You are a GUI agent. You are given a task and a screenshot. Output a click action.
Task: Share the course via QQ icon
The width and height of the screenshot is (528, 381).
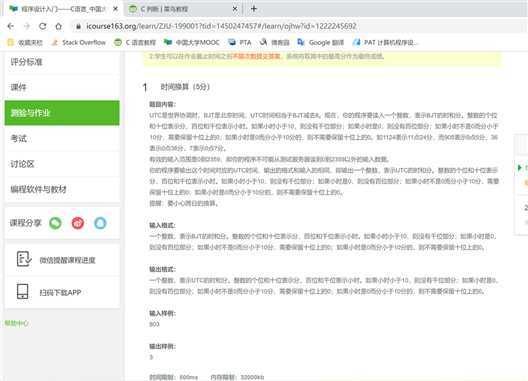100,223
